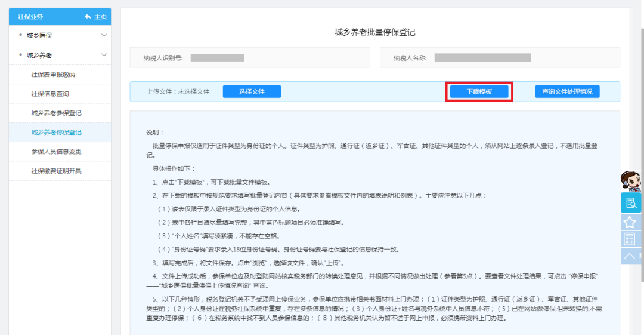Open 社保信息查询 menu item

pos(50,94)
